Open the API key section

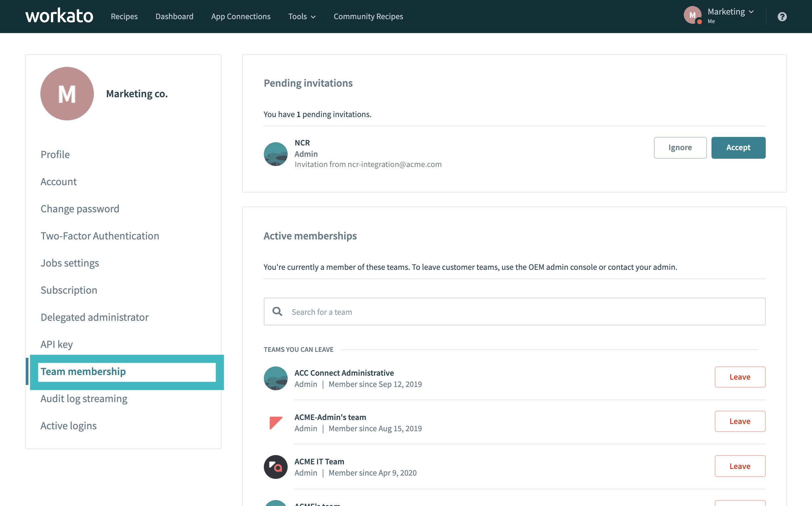pyautogui.click(x=57, y=344)
